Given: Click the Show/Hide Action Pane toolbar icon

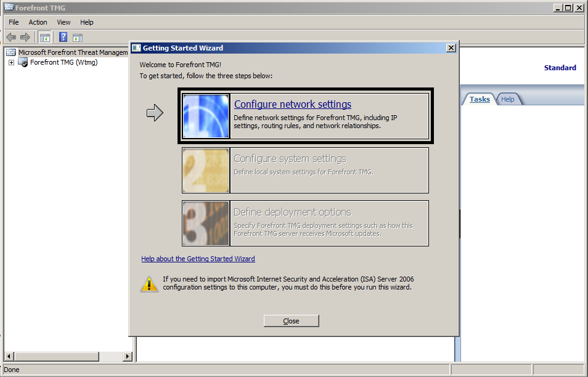Looking at the screenshot, I should (77, 37).
